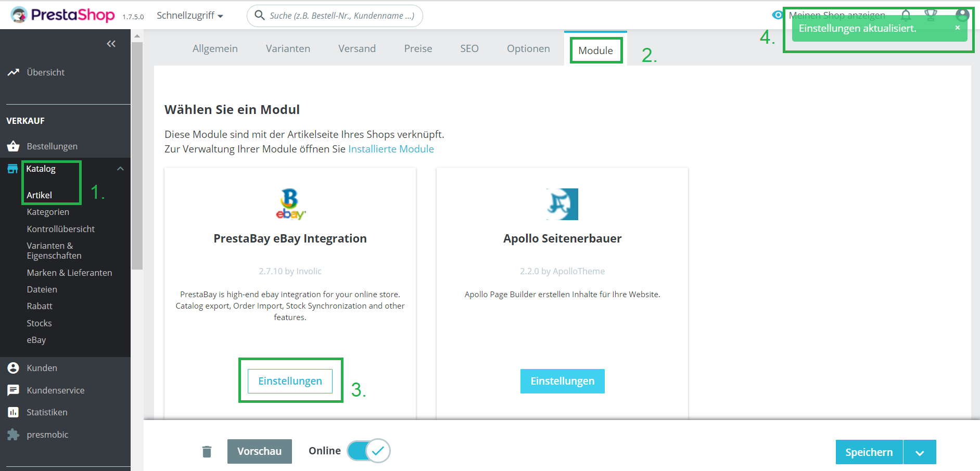
Task: Click the Bestellungen basket icon
Action: [x=14, y=146]
